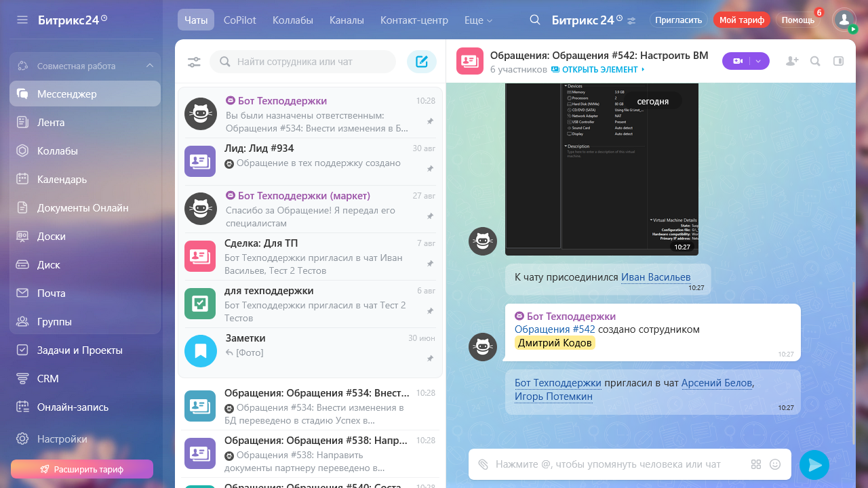Go to Группы in the sidebar
The width and height of the screenshot is (868, 488).
(85, 322)
